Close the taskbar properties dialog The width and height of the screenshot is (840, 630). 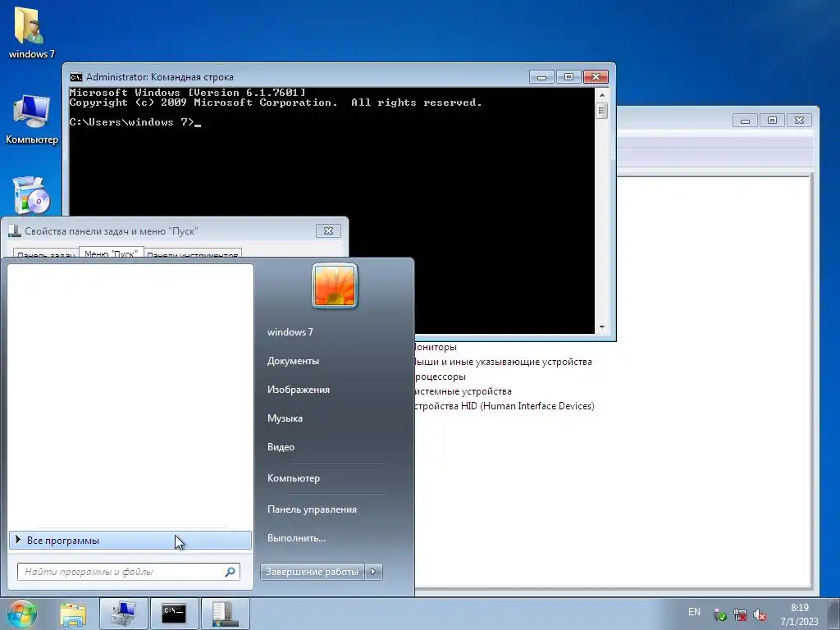click(328, 231)
